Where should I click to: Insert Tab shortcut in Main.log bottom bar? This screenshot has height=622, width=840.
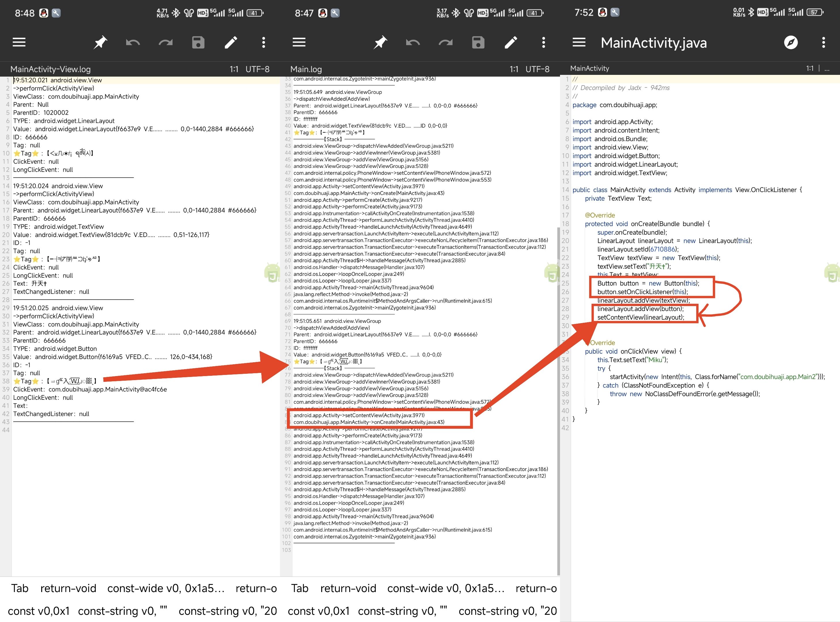point(300,588)
